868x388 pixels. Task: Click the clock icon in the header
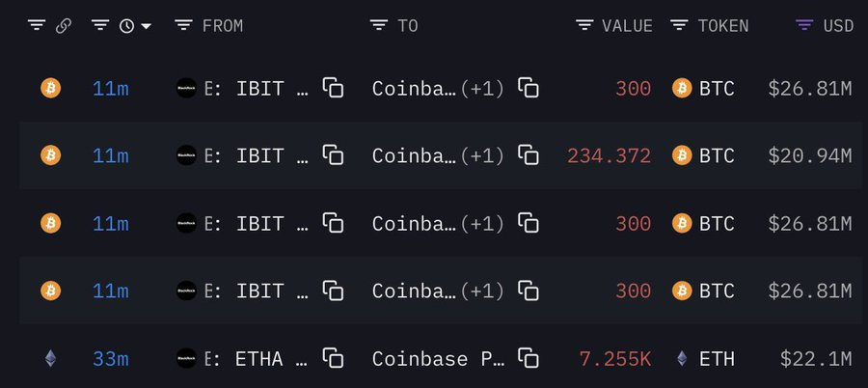point(126,26)
